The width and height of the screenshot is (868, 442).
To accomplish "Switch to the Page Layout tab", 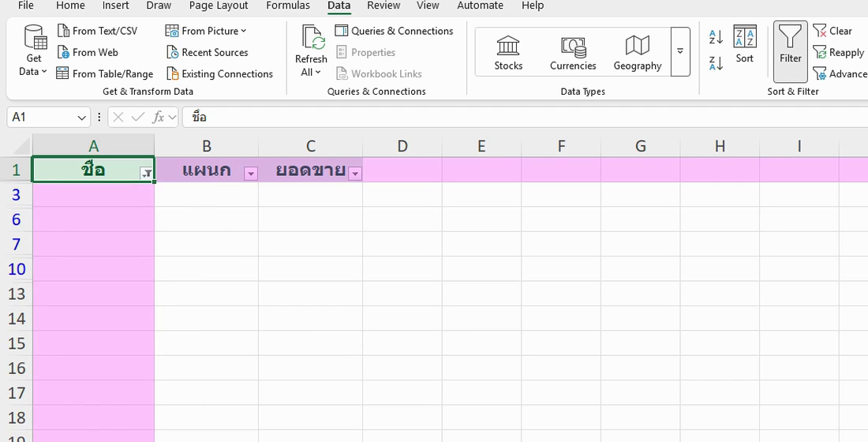I will click(219, 6).
